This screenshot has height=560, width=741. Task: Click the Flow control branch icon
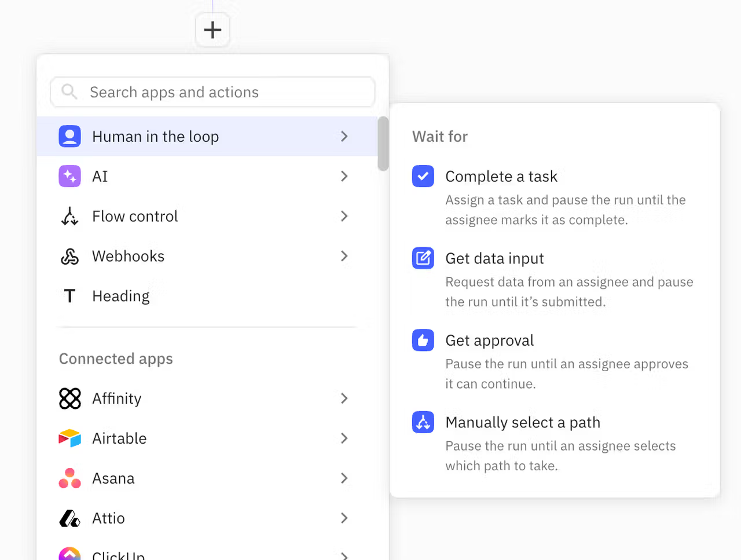coord(69,216)
